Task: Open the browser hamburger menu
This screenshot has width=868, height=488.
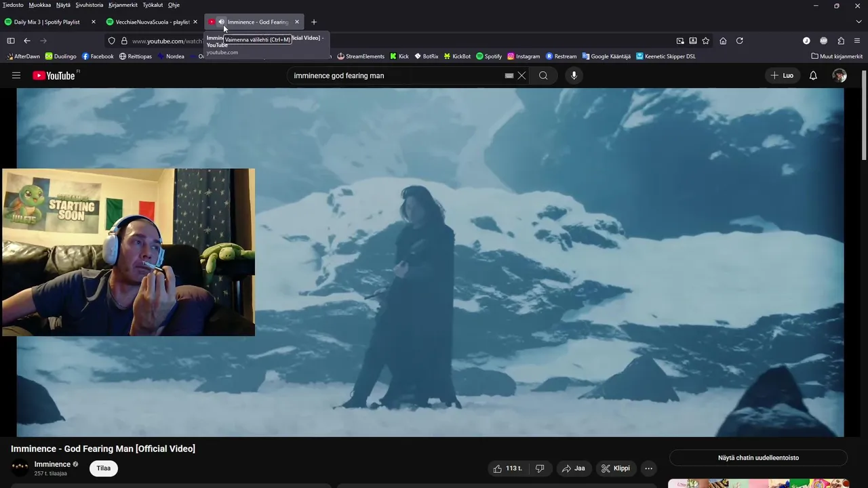Action: coord(858,41)
